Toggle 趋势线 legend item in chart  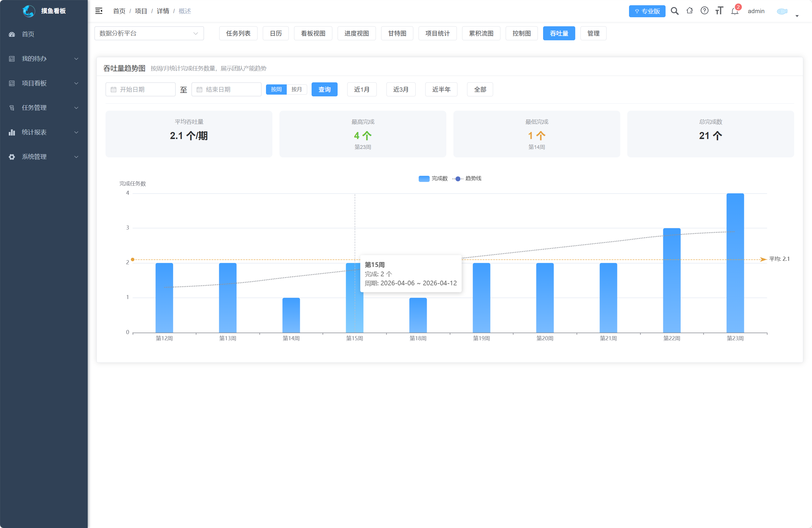467,178
